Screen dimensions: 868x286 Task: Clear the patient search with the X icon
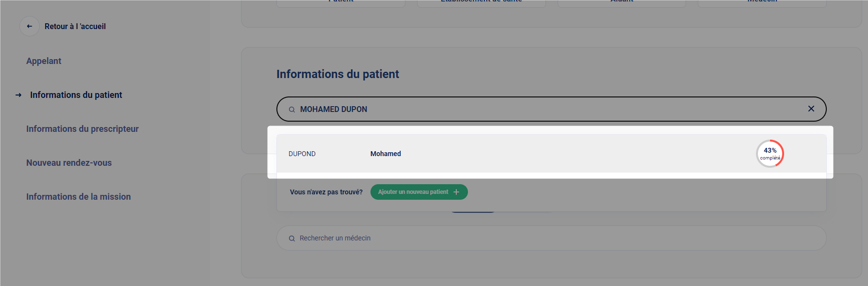click(x=811, y=109)
